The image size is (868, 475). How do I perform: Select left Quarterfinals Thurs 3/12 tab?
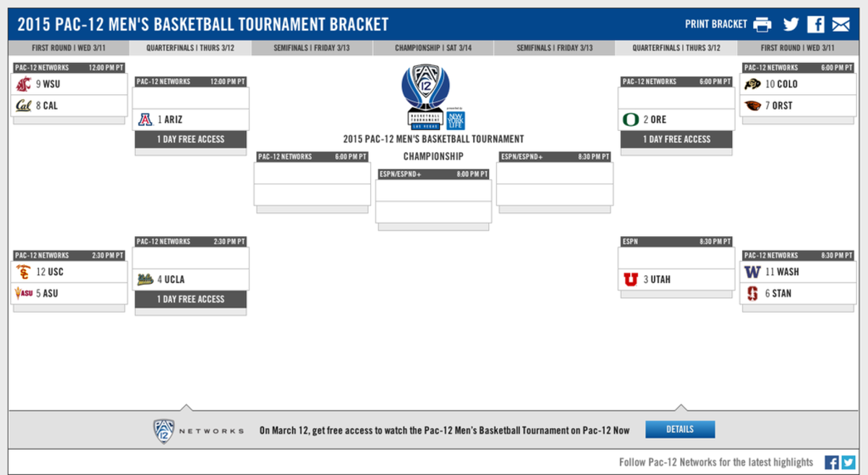[190, 49]
